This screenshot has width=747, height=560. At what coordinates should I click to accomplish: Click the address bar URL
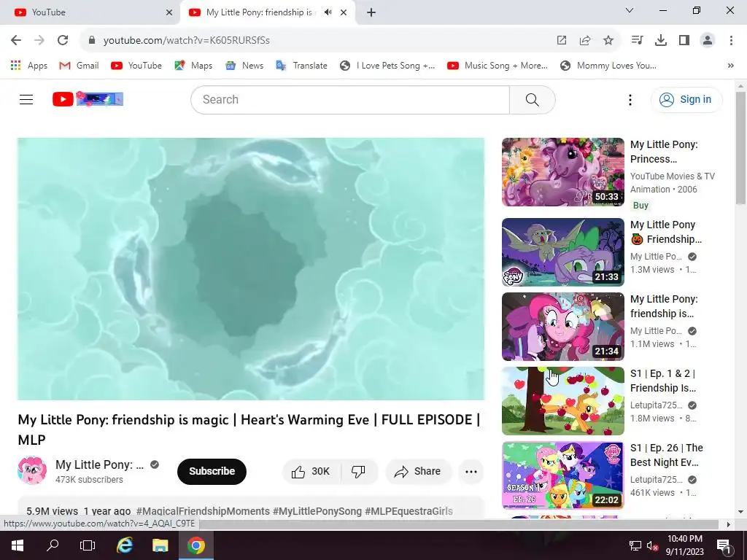pos(187,41)
